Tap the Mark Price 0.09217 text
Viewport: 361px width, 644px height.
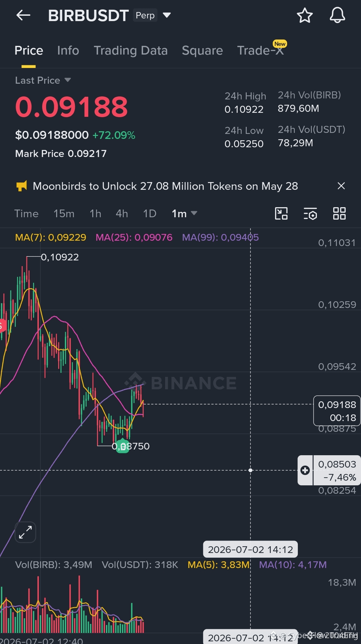click(61, 154)
